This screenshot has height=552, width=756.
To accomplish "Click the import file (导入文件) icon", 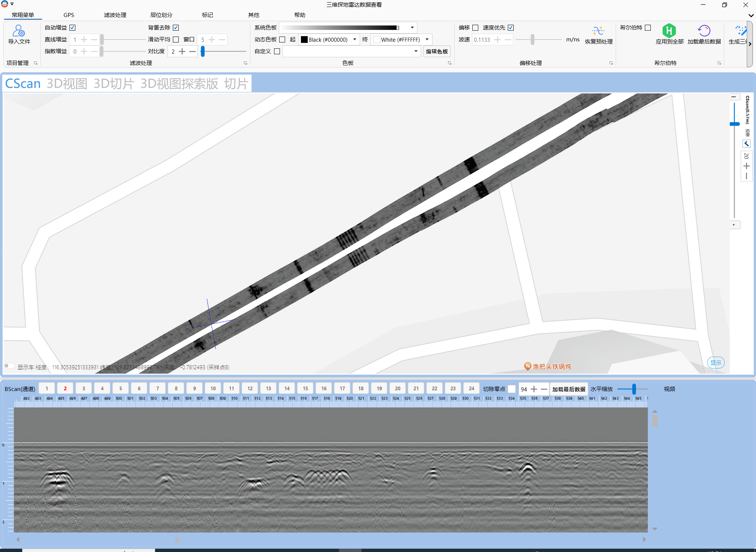I will pos(19,31).
